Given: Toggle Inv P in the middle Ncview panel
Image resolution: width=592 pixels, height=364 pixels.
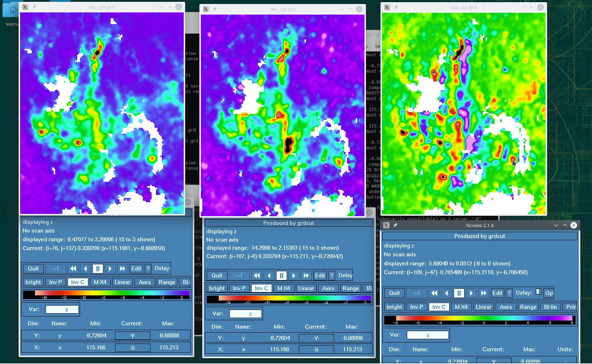Looking at the screenshot, I should (x=240, y=288).
